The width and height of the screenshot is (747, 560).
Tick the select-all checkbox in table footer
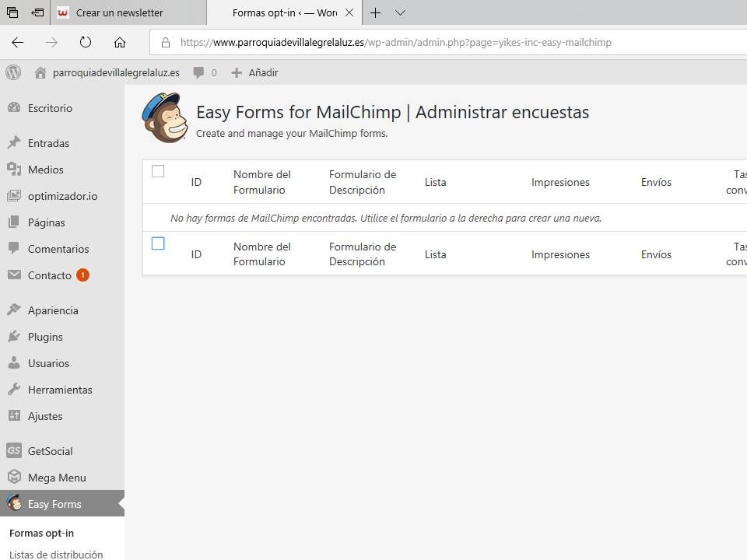pyautogui.click(x=158, y=243)
